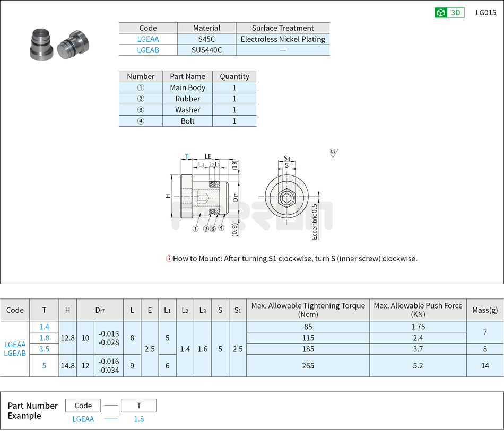Screen dimensions: 504x431
Task: Click the Part Name column header
Action: tap(187, 76)
